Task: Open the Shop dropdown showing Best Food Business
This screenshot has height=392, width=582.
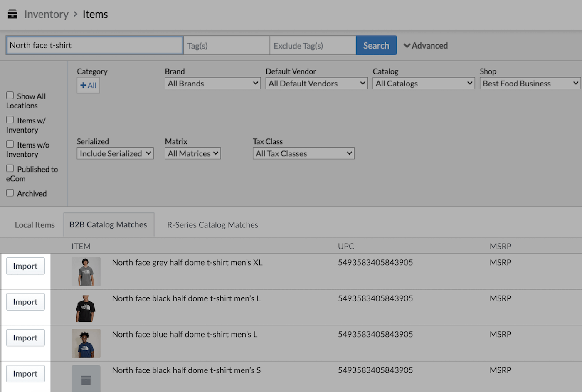Action: coord(530,84)
